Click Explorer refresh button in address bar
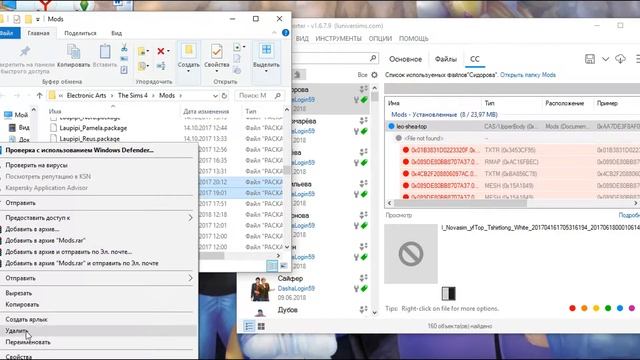The width and height of the screenshot is (640, 360). [x=224, y=96]
